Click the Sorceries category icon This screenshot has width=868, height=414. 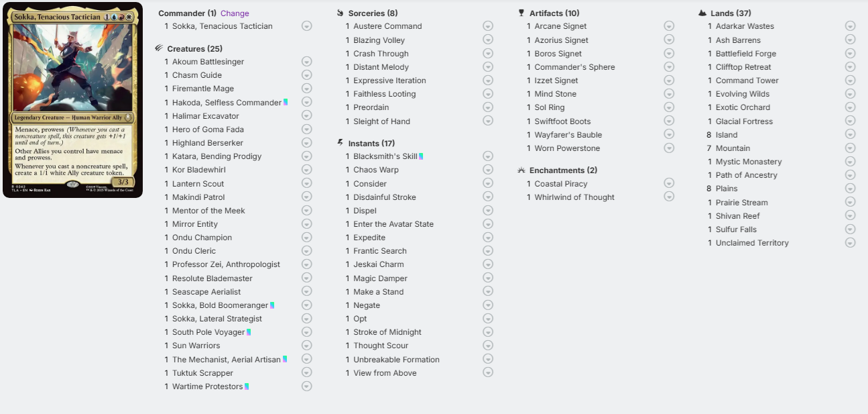coord(340,13)
